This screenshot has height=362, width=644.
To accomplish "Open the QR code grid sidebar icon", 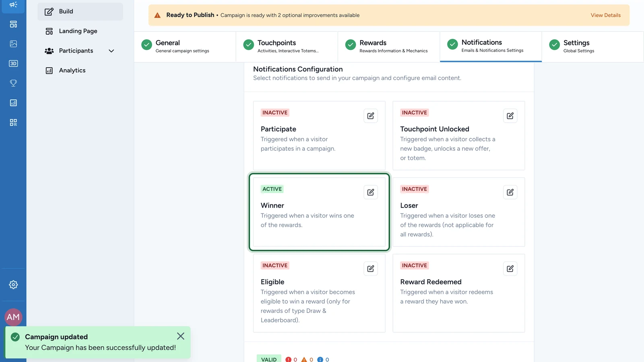I will (13, 122).
